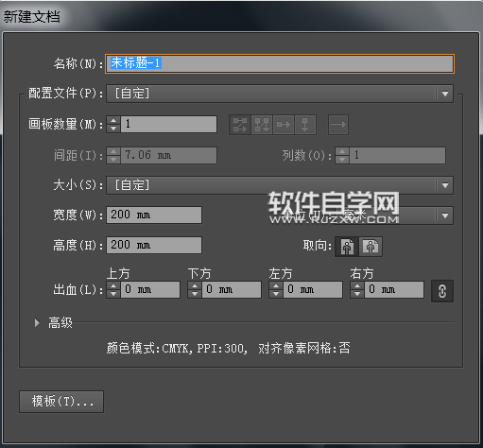Select the arrange by row artboard icon
Viewport: 483px width, 448px height.
point(284,125)
